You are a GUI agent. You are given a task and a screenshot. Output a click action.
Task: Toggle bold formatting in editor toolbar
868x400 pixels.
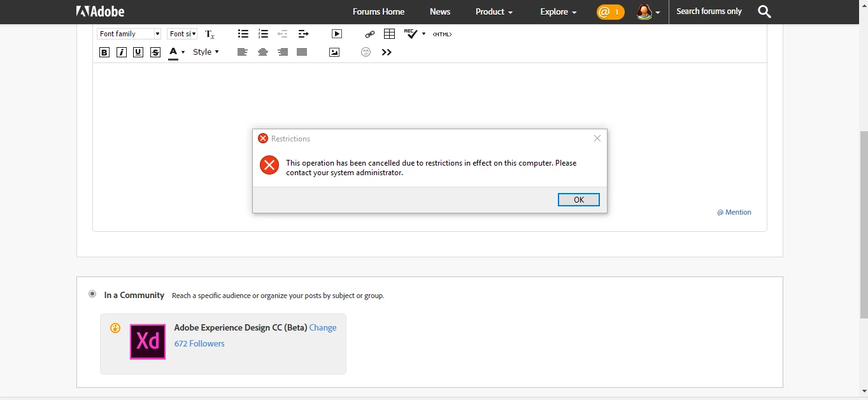point(104,52)
